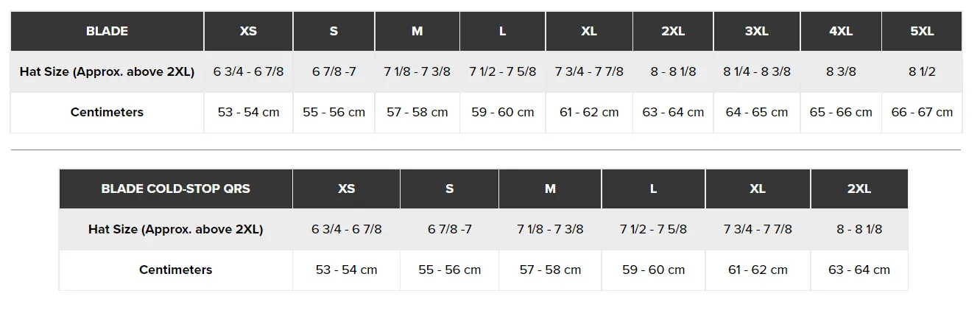Viewport: 980px width, 313px height.
Task: Select the XS column header in BLADE table
Action: pyautogui.click(x=249, y=31)
